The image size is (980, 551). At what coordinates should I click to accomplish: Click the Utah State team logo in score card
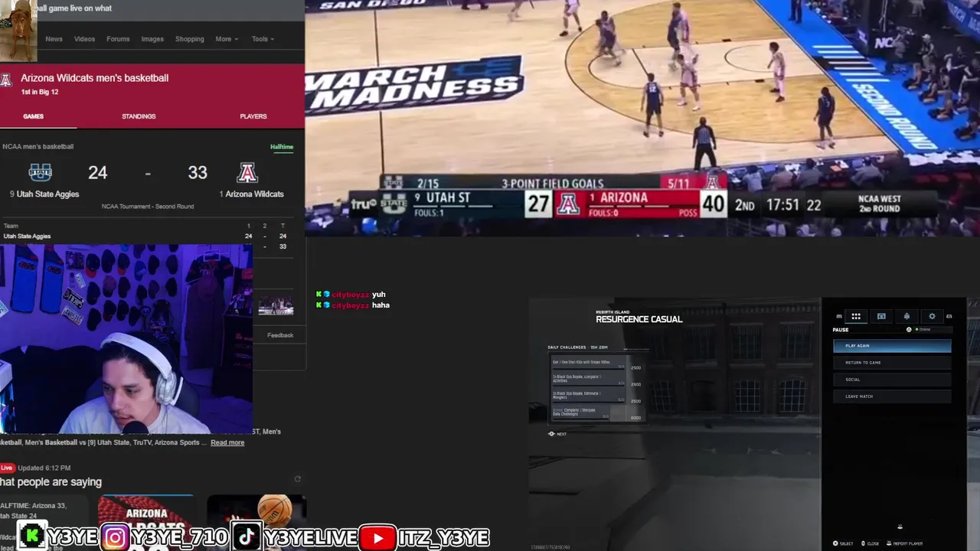pos(41,172)
